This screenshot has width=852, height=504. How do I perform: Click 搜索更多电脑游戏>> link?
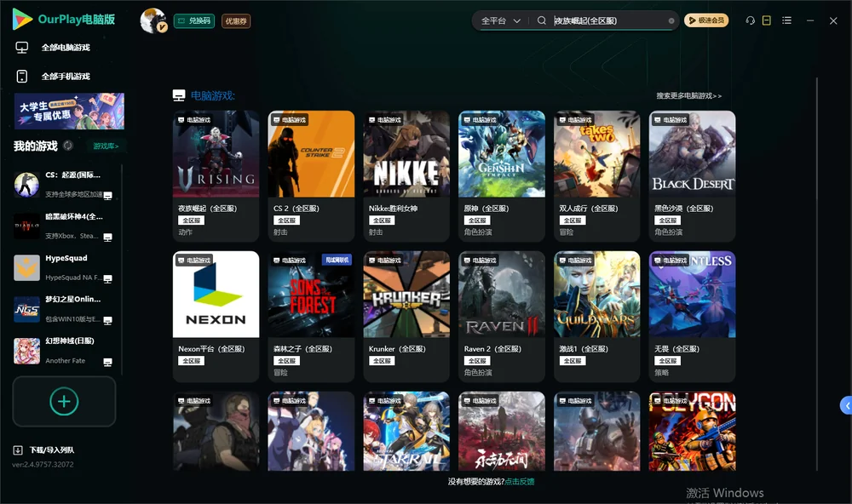[x=689, y=96]
